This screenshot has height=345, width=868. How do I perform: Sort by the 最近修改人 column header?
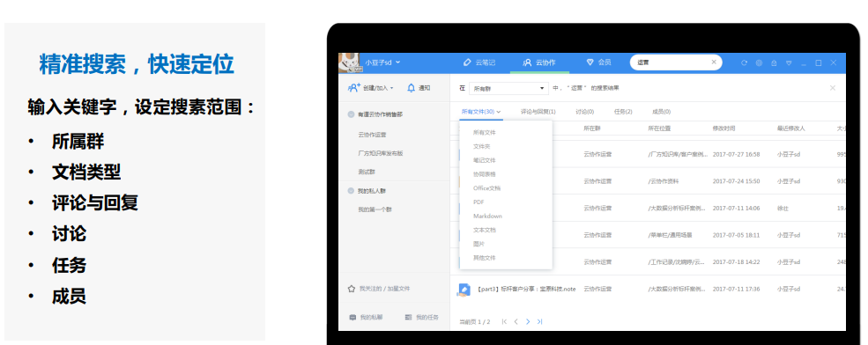point(790,128)
